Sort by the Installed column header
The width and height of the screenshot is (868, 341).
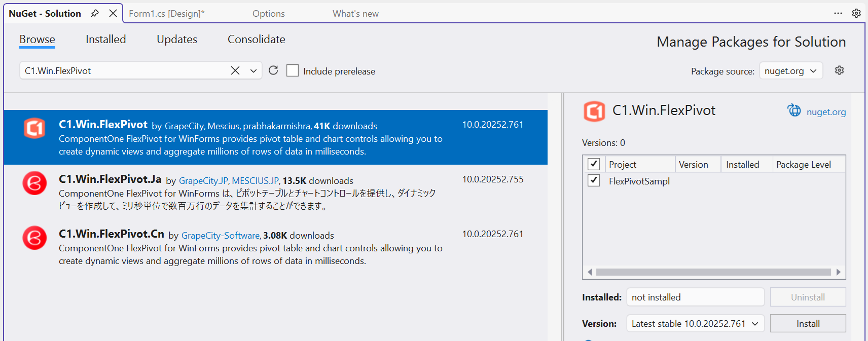tap(747, 164)
